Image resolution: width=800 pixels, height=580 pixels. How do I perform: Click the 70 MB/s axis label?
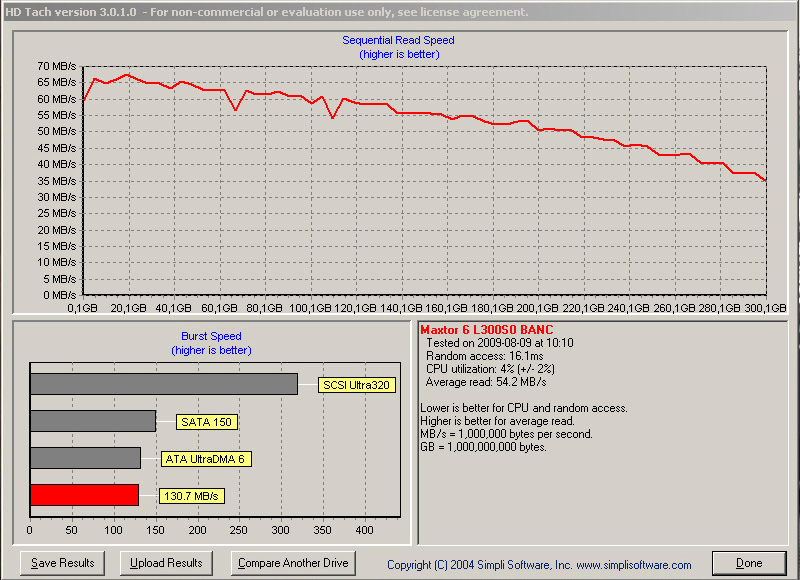pos(57,66)
